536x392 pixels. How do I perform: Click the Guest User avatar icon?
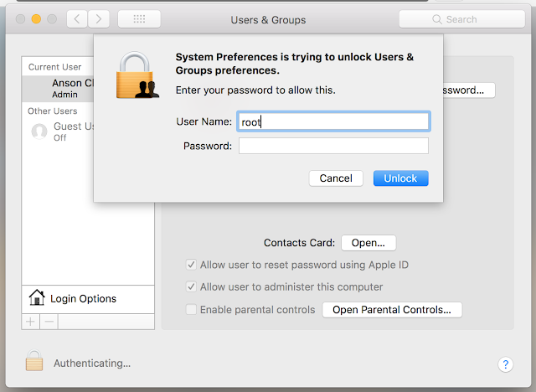39,132
